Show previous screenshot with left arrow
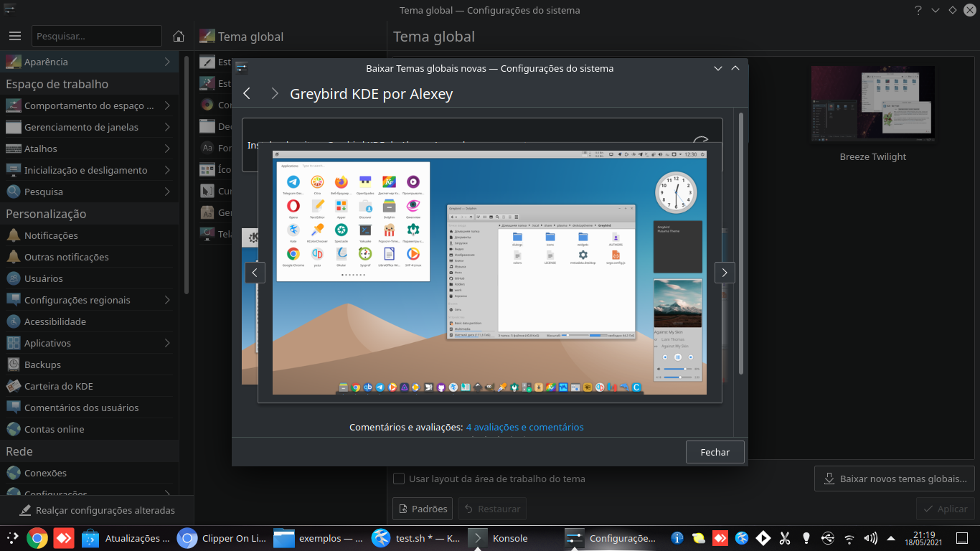The image size is (980, 551). (255, 273)
